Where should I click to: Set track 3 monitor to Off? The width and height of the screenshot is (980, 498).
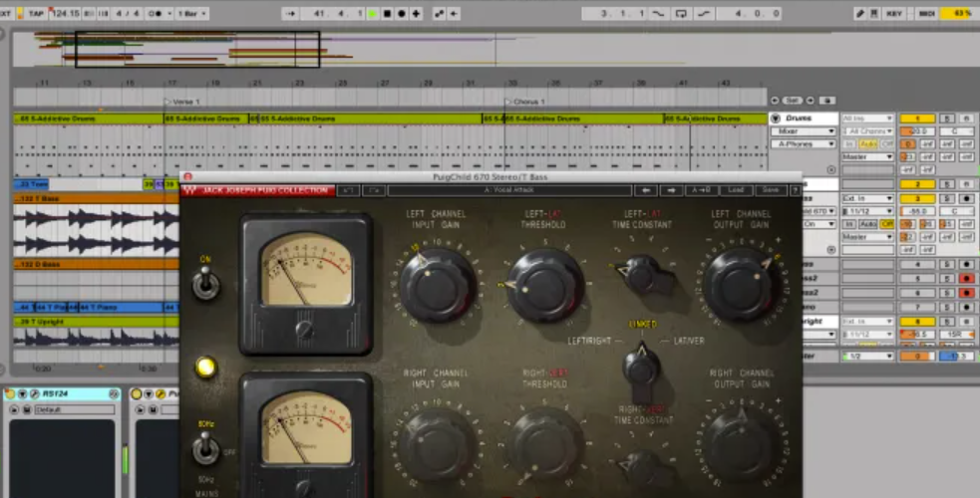click(887, 224)
